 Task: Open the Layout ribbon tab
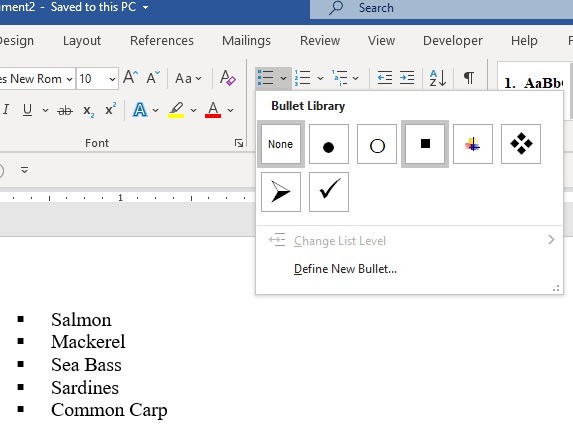(82, 41)
